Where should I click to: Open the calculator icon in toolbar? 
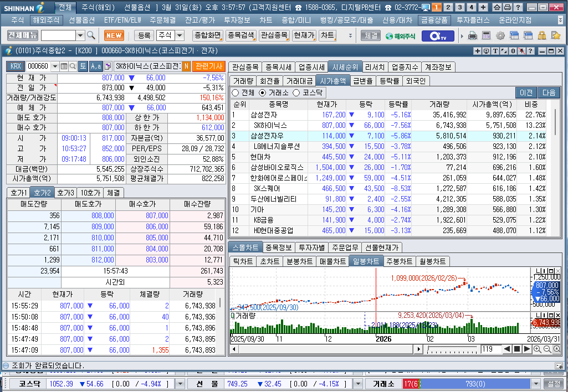click(486, 35)
